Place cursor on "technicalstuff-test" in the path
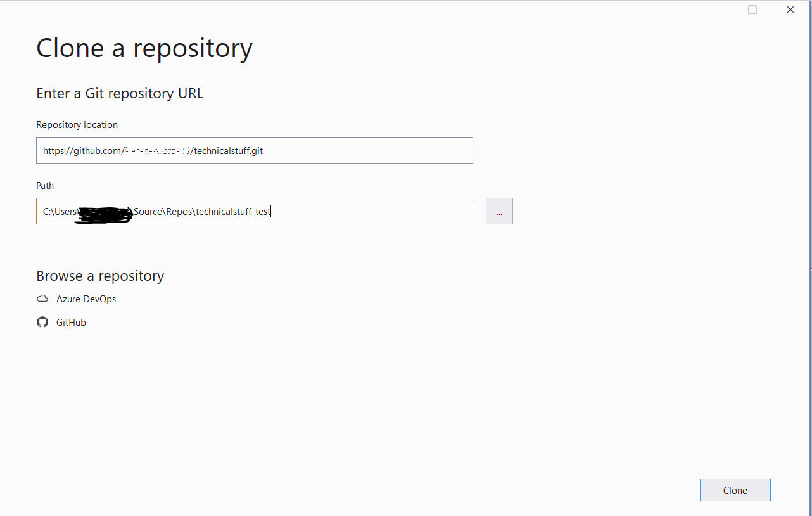The image size is (812, 516). pyautogui.click(x=233, y=212)
